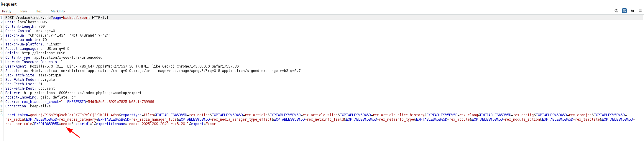Click the Accept-Language: en-US header
Image resolution: width=644 pixels, height=141 pixels.
(x=37, y=49)
